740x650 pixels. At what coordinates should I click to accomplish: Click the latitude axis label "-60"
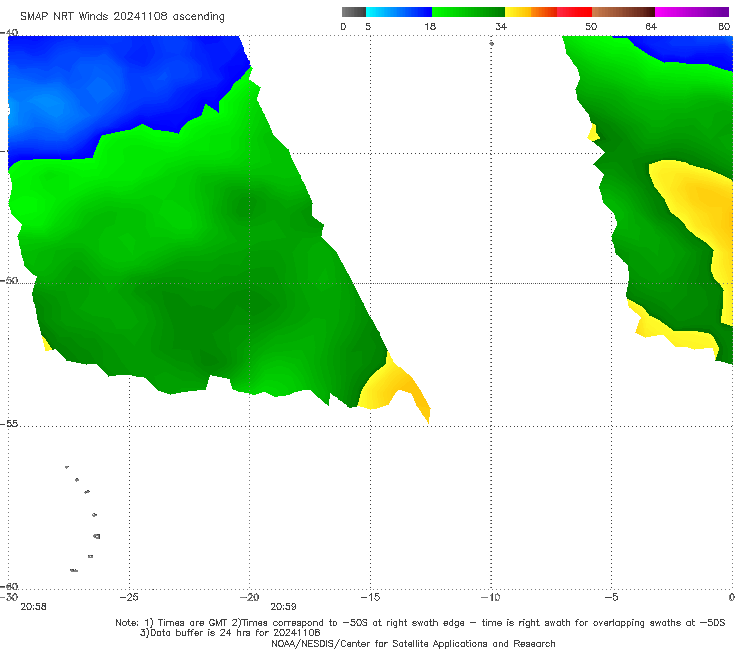(9, 586)
